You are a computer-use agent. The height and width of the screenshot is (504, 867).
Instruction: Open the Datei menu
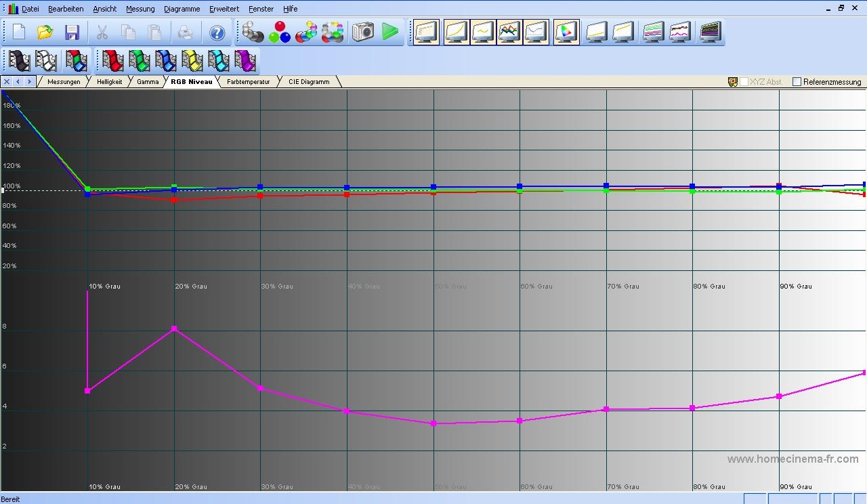tap(30, 9)
